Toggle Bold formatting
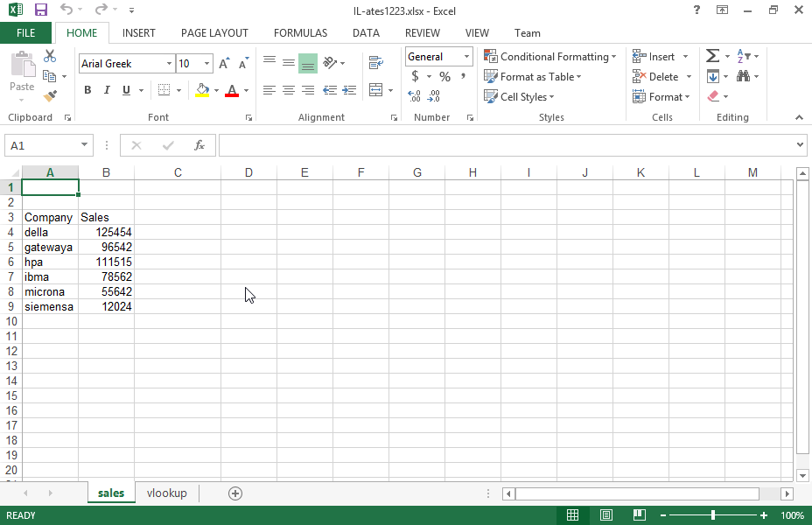Image resolution: width=812 pixels, height=525 pixels. pos(87,90)
